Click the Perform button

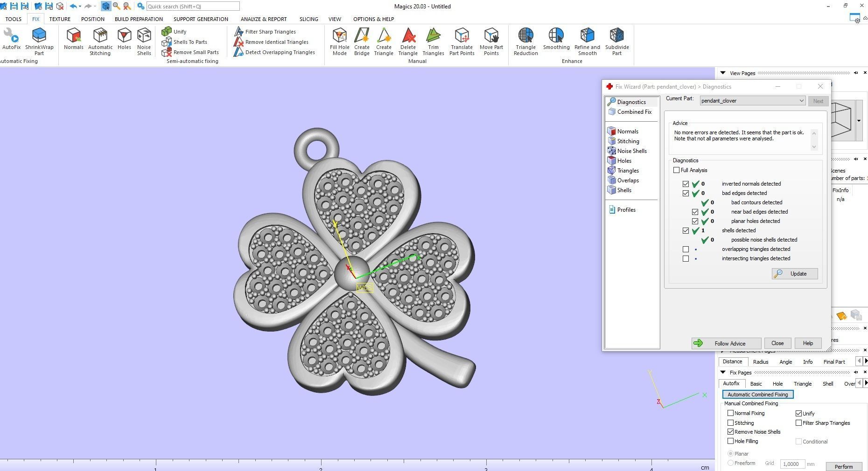[844, 467]
